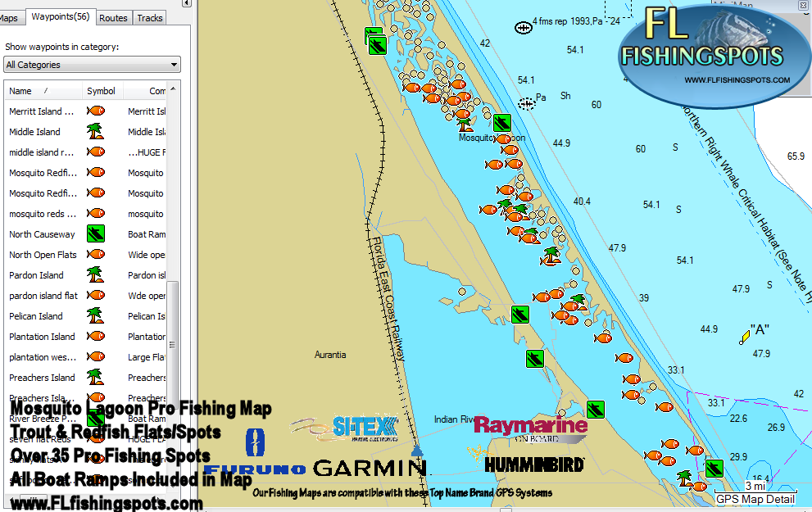Select the shipwreck symbol near '4 fms rep 1993'

pyautogui.click(x=523, y=29)
